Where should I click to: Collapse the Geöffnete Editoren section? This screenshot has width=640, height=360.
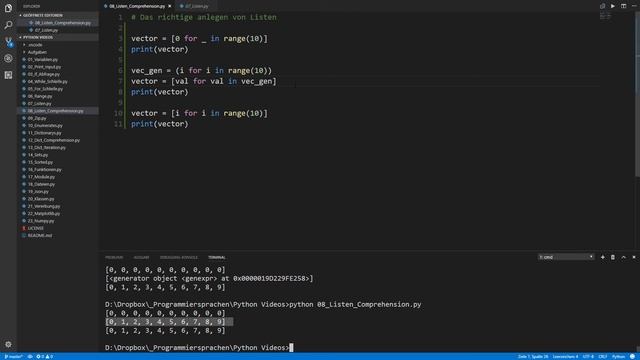(58, 16)
